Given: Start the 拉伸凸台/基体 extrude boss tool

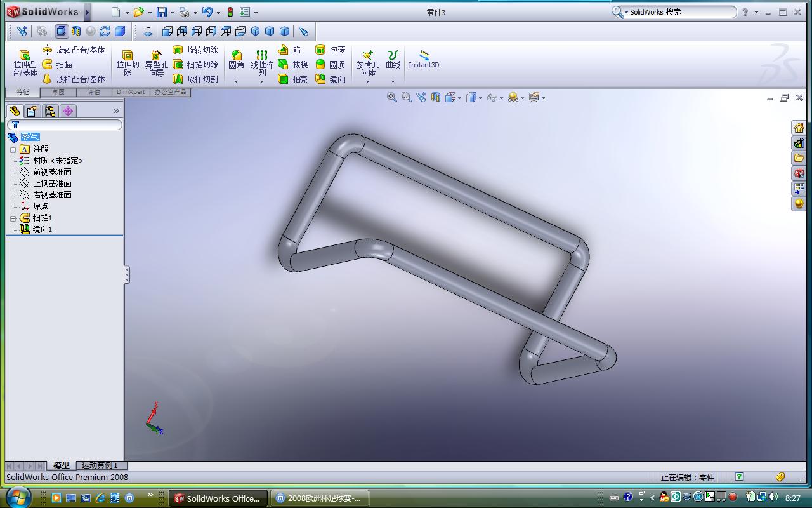Looking at the screenshot, I should (x=25, y=64).
